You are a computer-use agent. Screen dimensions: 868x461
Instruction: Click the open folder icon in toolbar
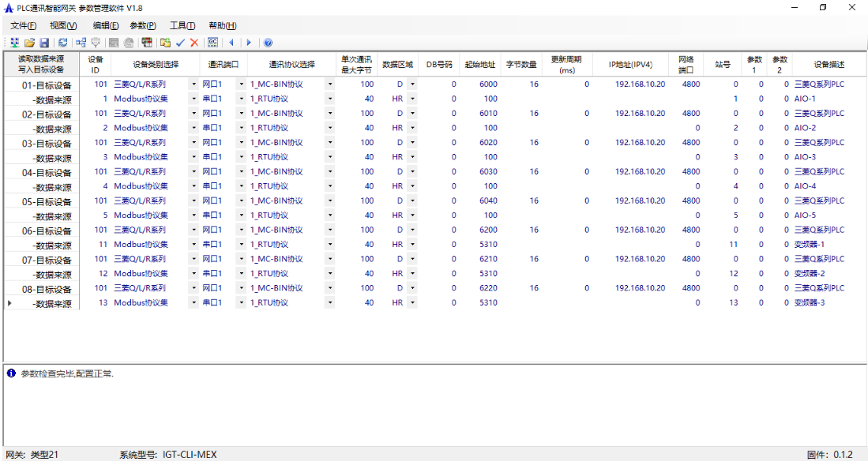29,43
